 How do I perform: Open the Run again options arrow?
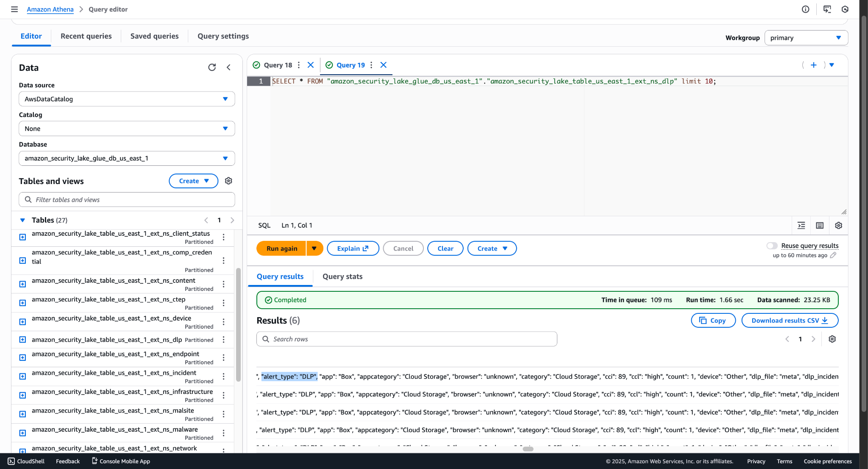pos(314,248)
